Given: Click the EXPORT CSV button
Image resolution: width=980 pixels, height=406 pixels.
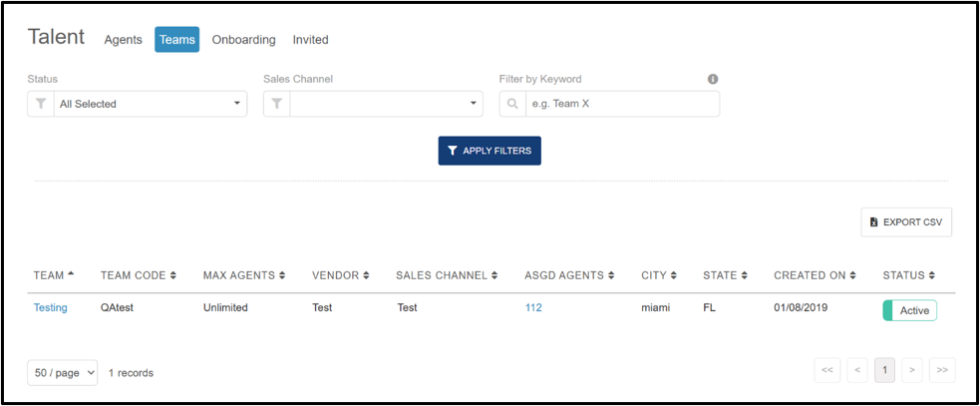Looking at the screenshot, I should 906,222.
